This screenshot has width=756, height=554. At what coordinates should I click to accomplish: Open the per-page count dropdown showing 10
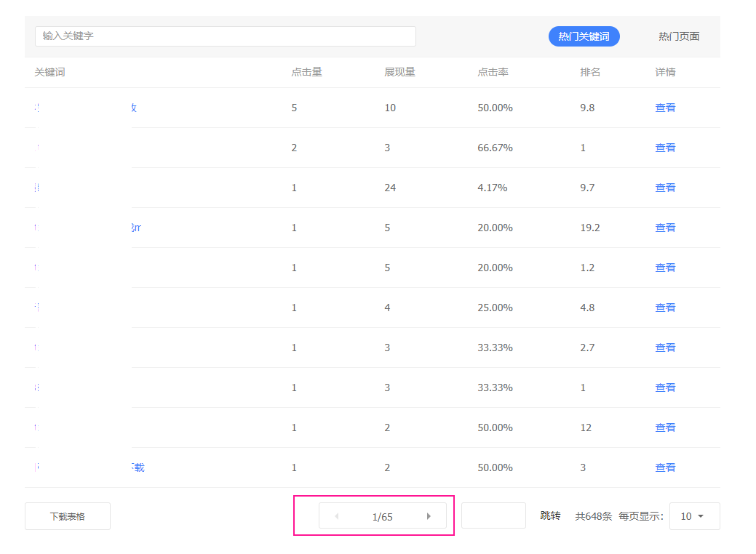[x=694, y=516]
